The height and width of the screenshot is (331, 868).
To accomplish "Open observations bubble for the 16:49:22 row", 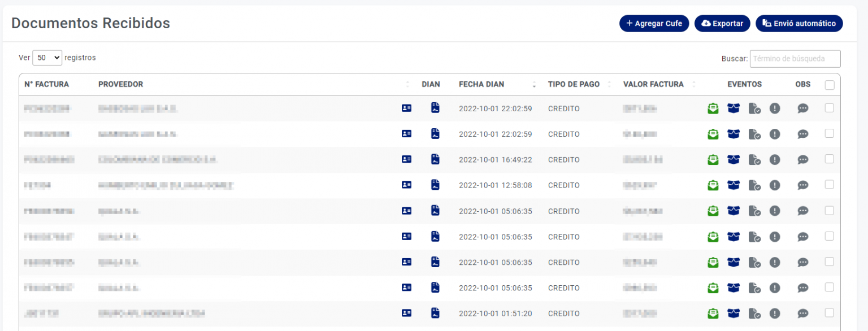I will [x=802, y=160].
